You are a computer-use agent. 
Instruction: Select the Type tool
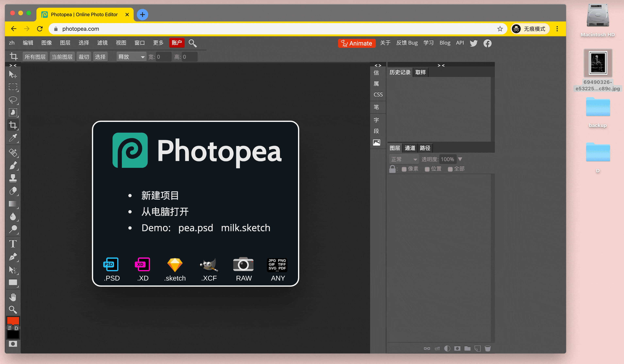coord(13,244)
